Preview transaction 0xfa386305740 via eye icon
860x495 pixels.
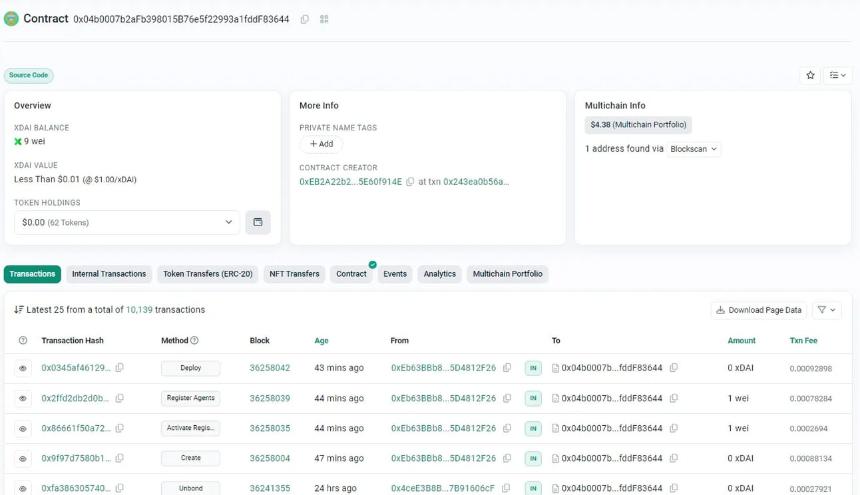(22, 488)
